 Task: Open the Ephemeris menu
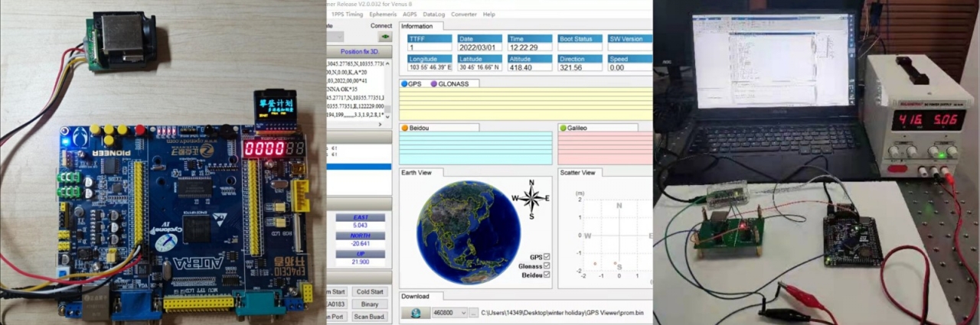[383, 15]
